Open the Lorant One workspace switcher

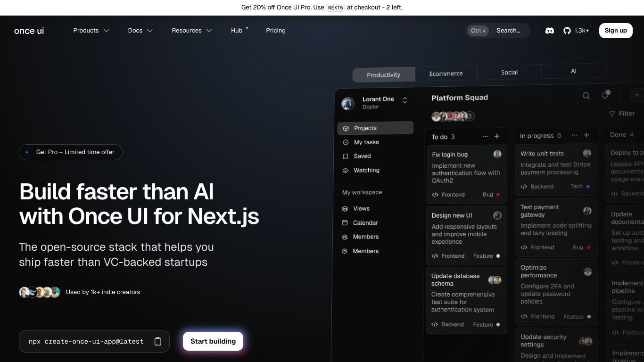pos(405,100)
